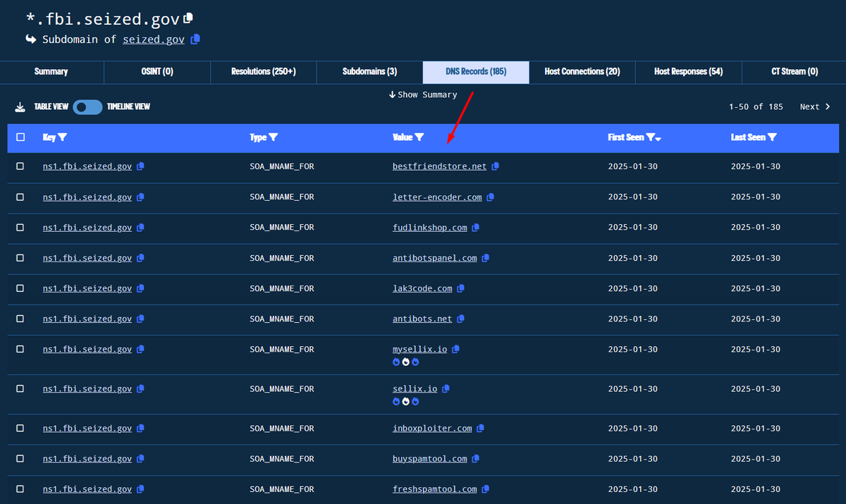
Task: Copy buyspamtool.com value
Action: [475, 458]
